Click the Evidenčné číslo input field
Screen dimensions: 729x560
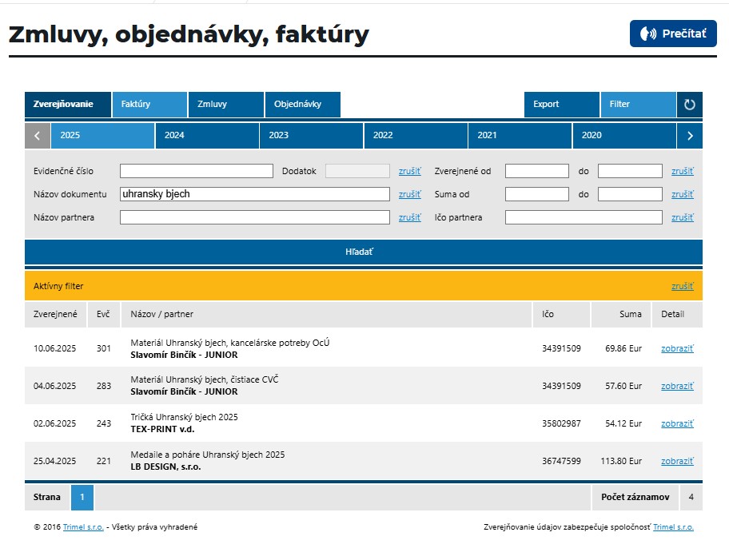pyautogui.click(x=197, y=171)
